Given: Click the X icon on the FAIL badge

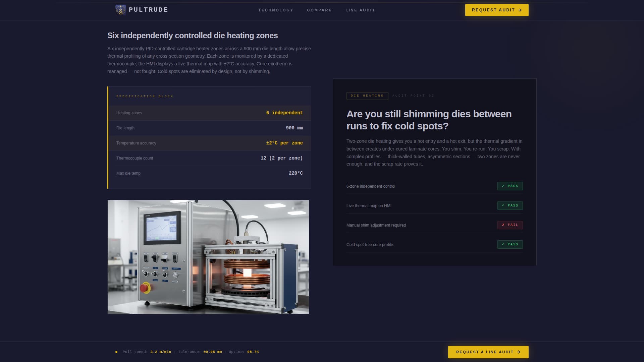Looking at the screenshot, I should [x=503, y=225].
